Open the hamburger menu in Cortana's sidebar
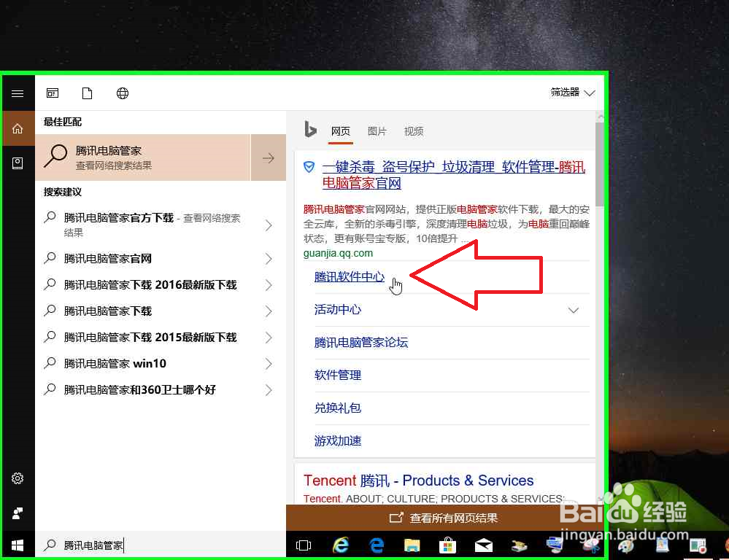Screen dimensions: 729x560 18,93
